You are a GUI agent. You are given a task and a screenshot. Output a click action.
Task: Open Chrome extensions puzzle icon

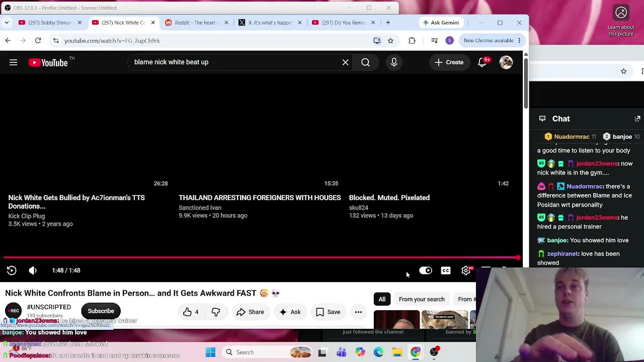click(x=412, y=41)
